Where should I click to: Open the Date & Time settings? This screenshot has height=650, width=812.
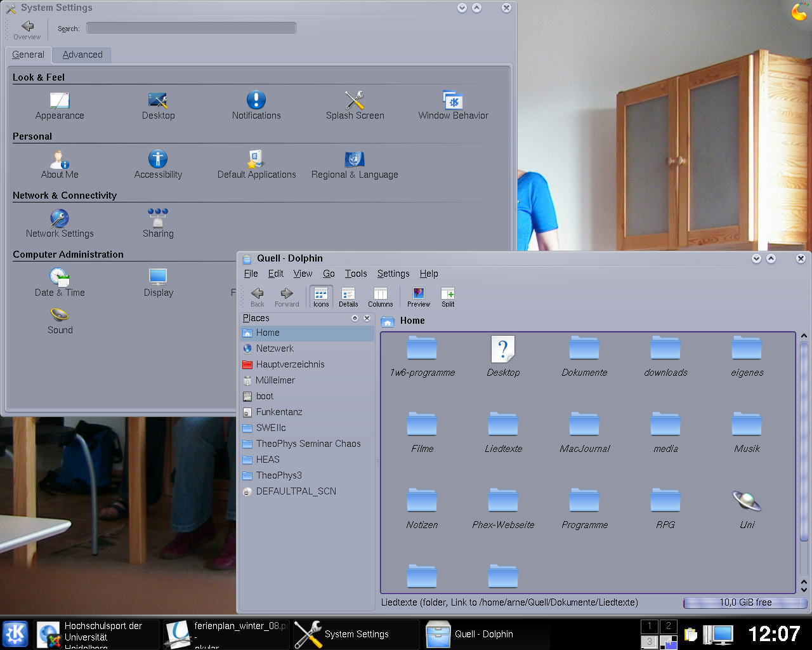point(60,282)
